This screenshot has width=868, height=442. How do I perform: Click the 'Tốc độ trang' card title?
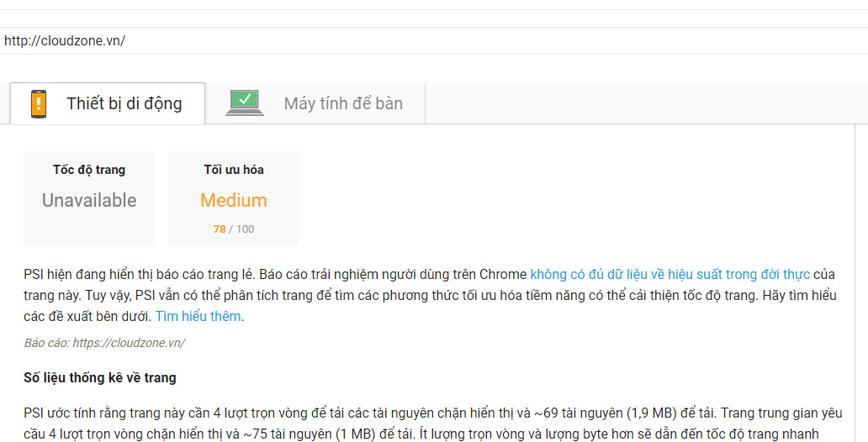(x=89, y=170)
